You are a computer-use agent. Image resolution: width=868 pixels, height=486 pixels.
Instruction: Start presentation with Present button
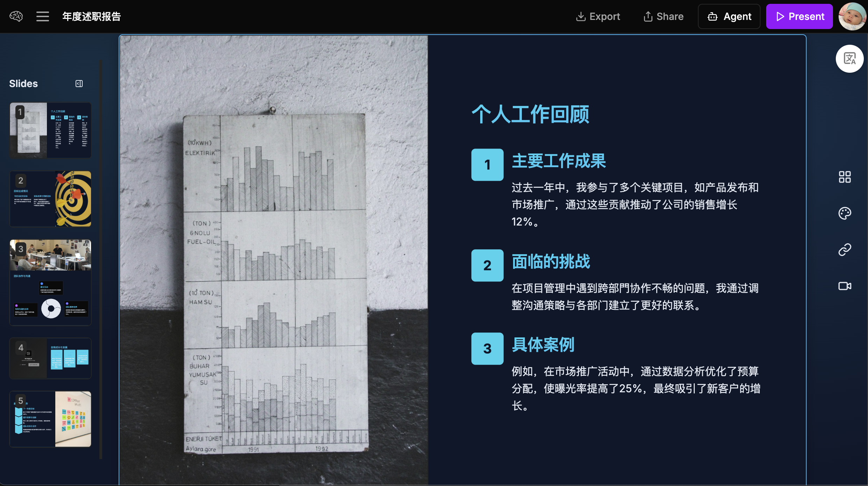click(799, 16)
